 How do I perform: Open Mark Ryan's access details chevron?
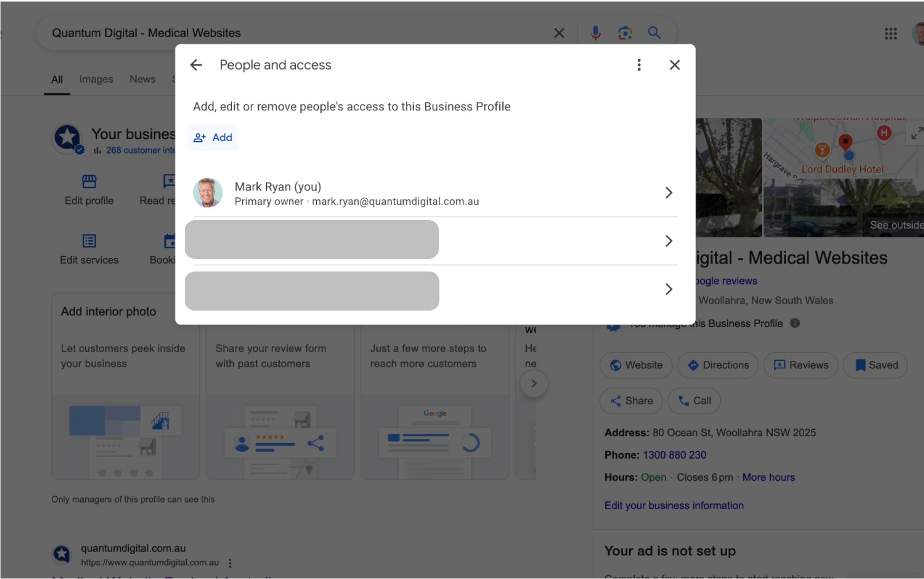[x=669, y=193]
